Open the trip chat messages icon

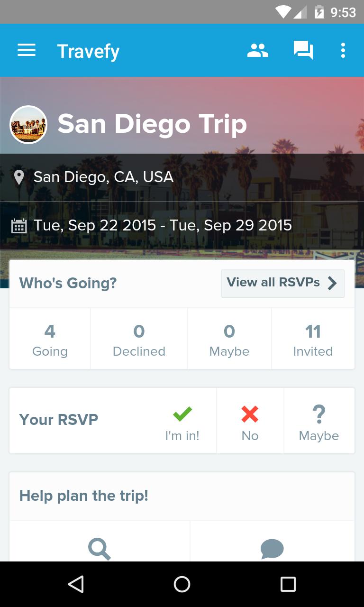tap(303, 50)
